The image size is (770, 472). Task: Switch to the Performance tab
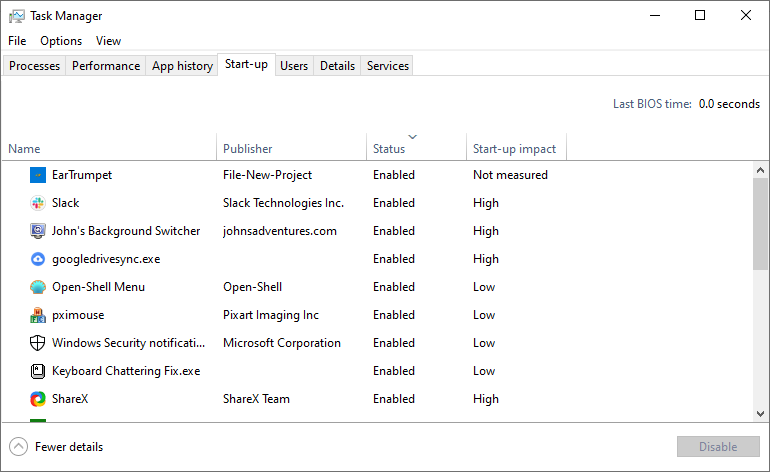tap(106, 66)
